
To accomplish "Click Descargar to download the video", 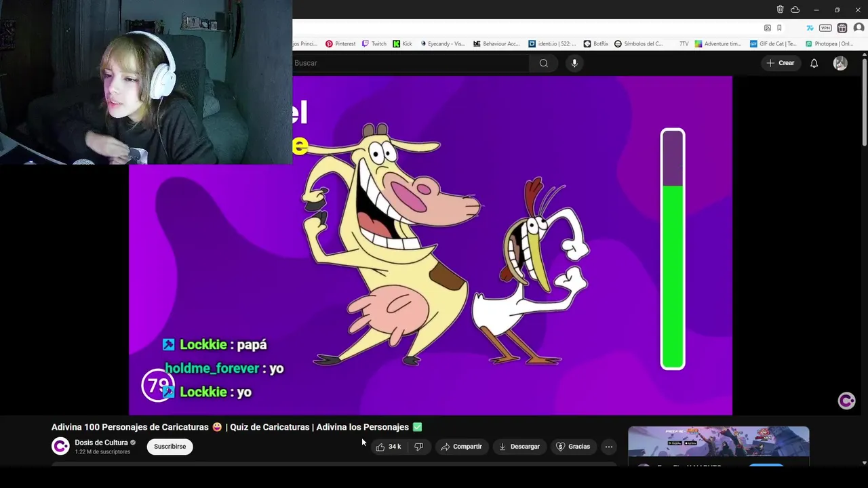I will [519, 447].
